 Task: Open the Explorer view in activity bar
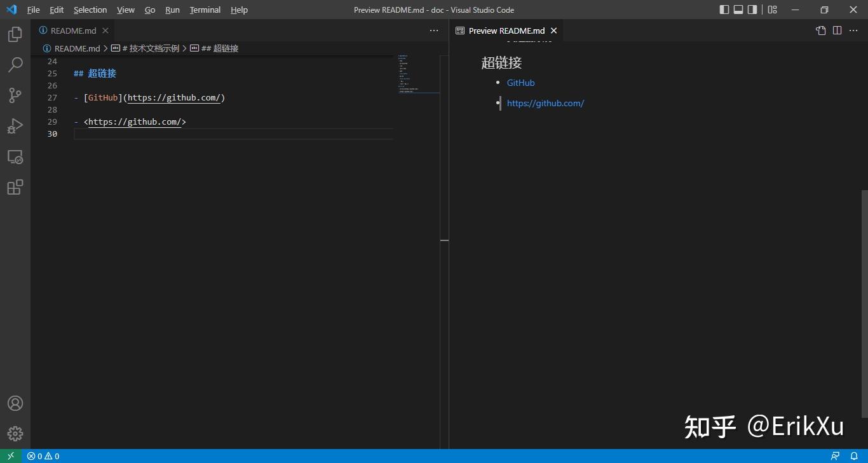15,34
